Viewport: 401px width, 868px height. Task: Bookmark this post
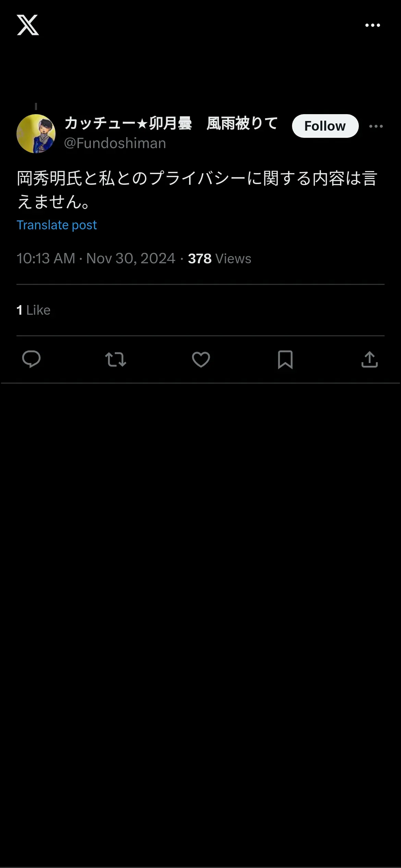285,359
